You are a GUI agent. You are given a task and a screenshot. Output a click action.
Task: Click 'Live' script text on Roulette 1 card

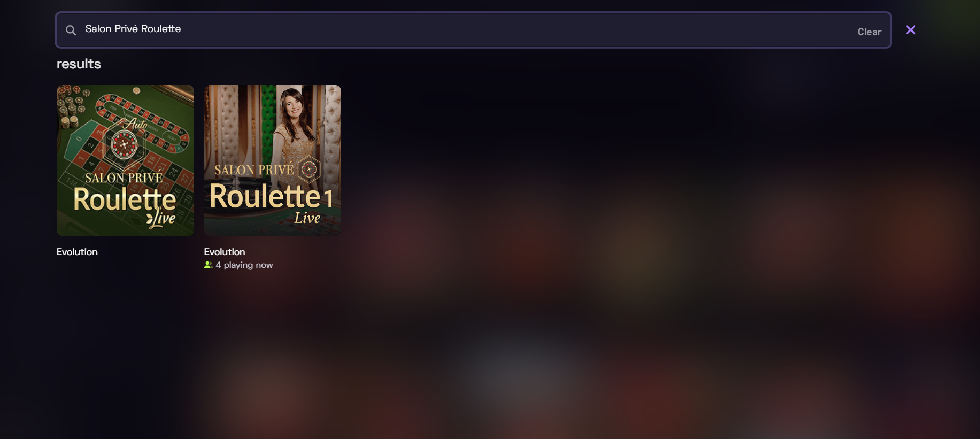pos(307,218)
